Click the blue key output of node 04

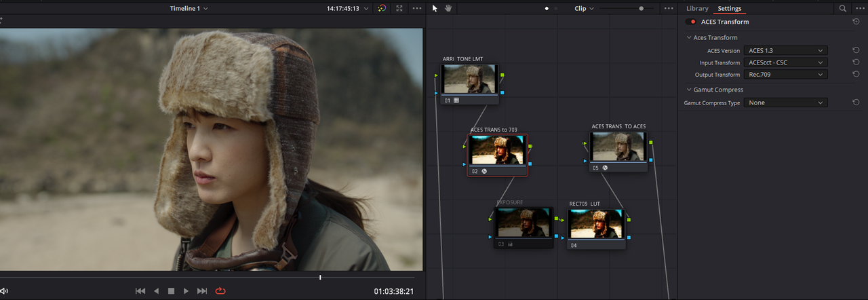point(629,237)
